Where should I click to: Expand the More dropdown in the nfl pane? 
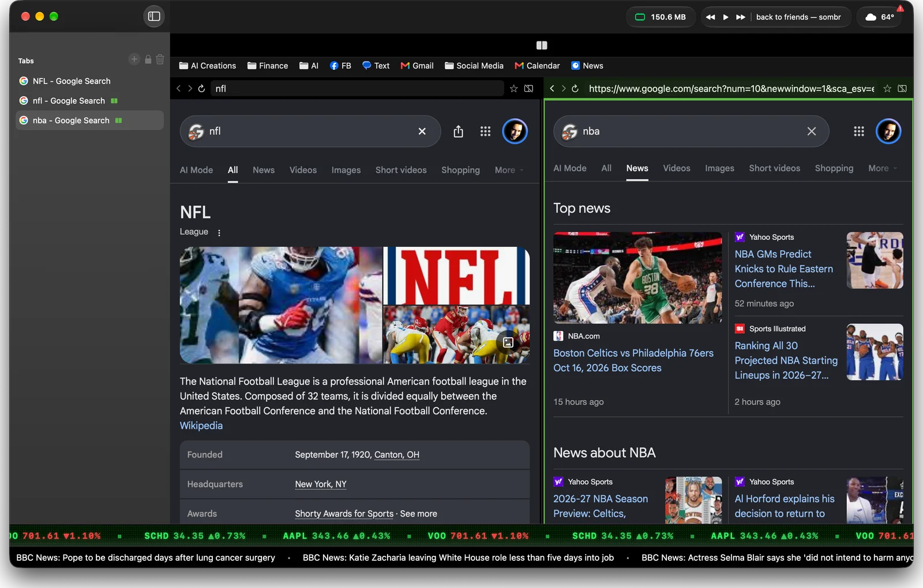click(x=509, y=170)
